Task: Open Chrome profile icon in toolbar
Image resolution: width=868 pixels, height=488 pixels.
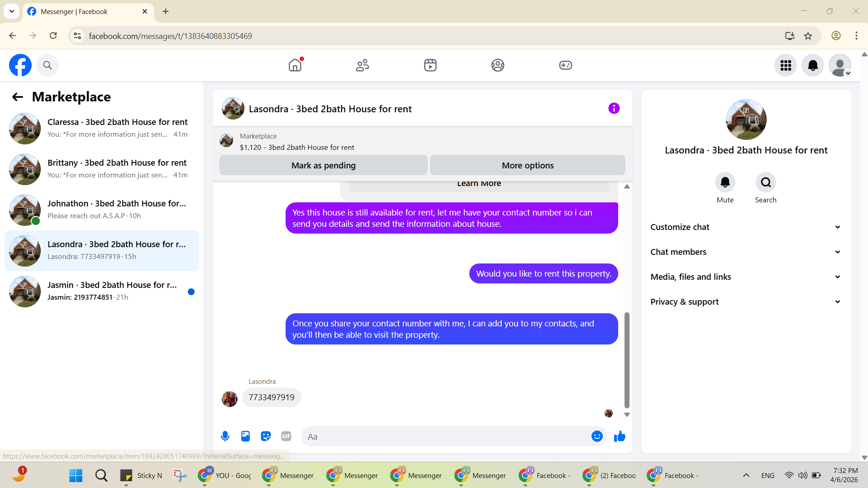Action: (836, 36)
